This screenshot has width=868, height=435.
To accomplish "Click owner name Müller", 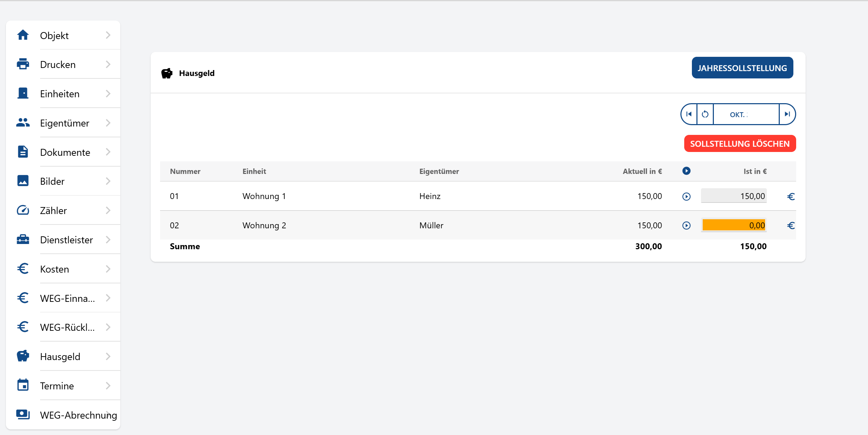I will coord(431,226).
